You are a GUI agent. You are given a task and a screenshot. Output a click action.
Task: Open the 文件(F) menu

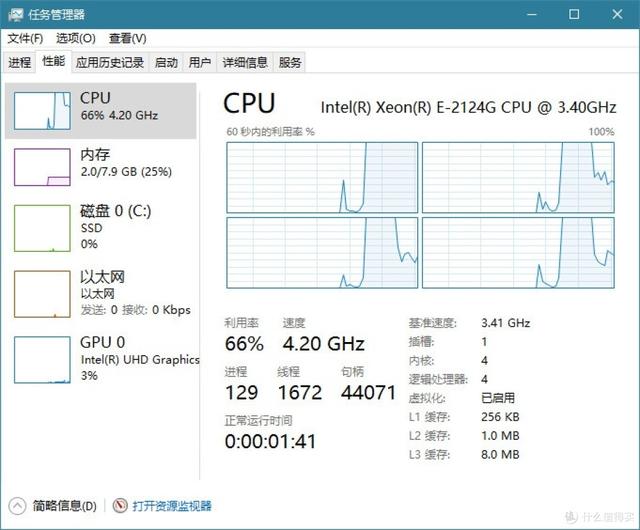click(x=25, y=38)
